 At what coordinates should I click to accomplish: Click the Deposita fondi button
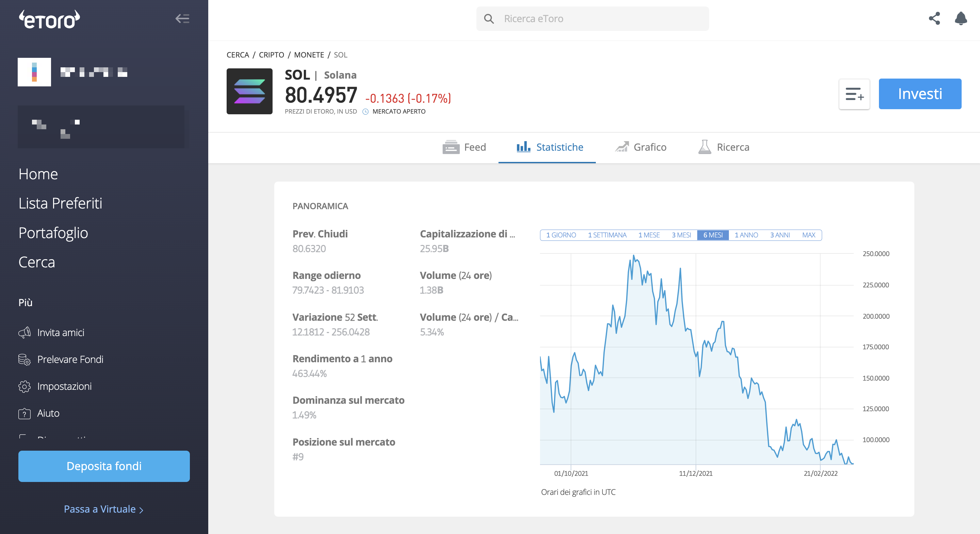pyautogui.click(x=104, y=466)
